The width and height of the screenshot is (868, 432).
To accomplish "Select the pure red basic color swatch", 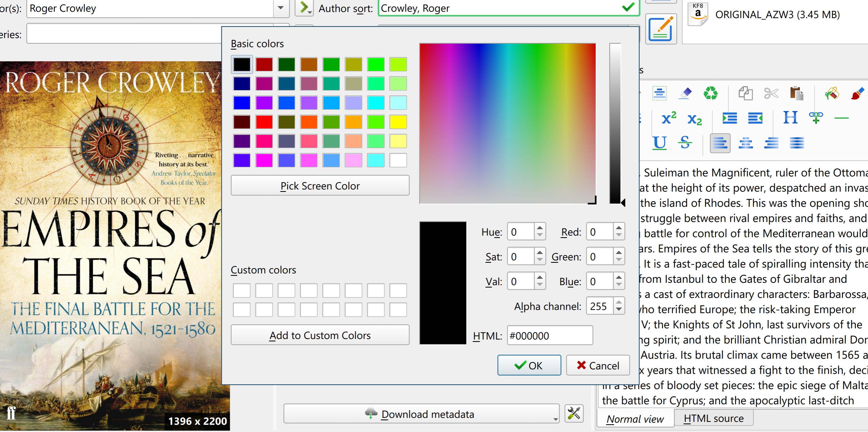I will click(264, 122).
